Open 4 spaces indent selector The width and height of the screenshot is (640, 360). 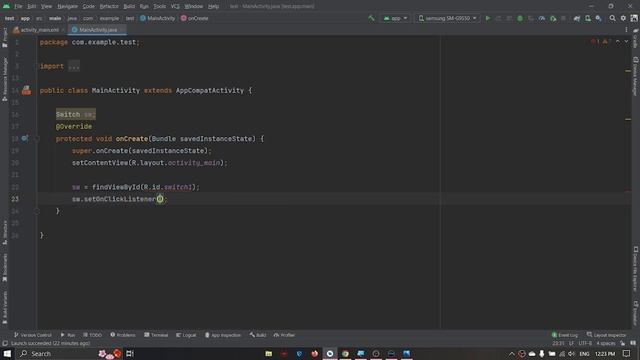click(x=606, y=343)
